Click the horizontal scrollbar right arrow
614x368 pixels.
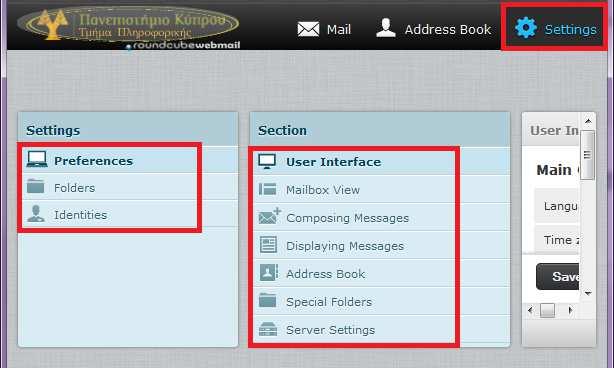tap(571, 310)
